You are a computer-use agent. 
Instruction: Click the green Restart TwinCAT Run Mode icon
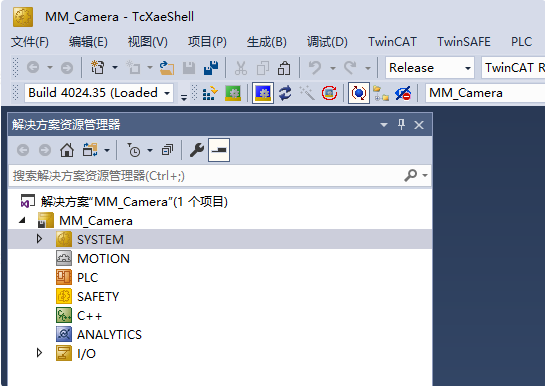233,93
